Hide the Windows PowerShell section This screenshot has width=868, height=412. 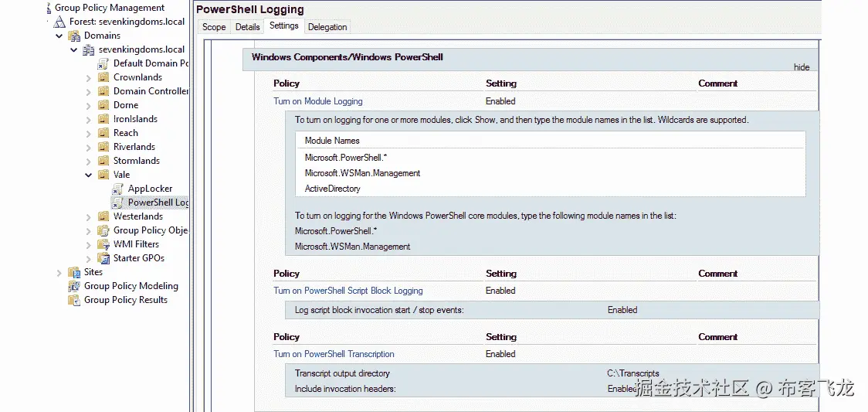click(802, 67)
